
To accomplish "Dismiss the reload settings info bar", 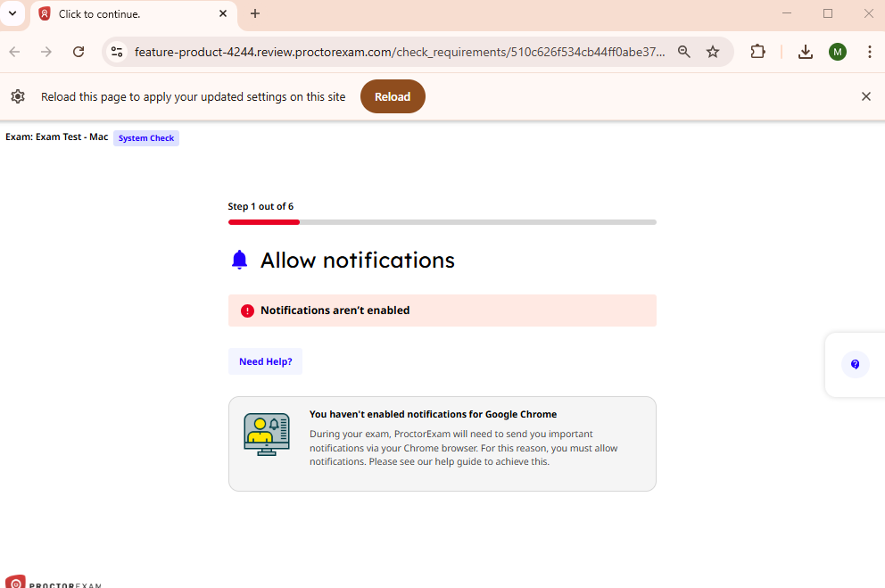I will [x=865, y=96].
